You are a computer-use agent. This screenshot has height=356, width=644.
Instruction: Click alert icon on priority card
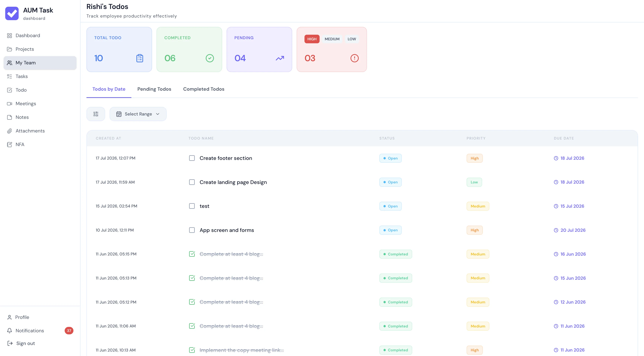[x=354, y=58]
